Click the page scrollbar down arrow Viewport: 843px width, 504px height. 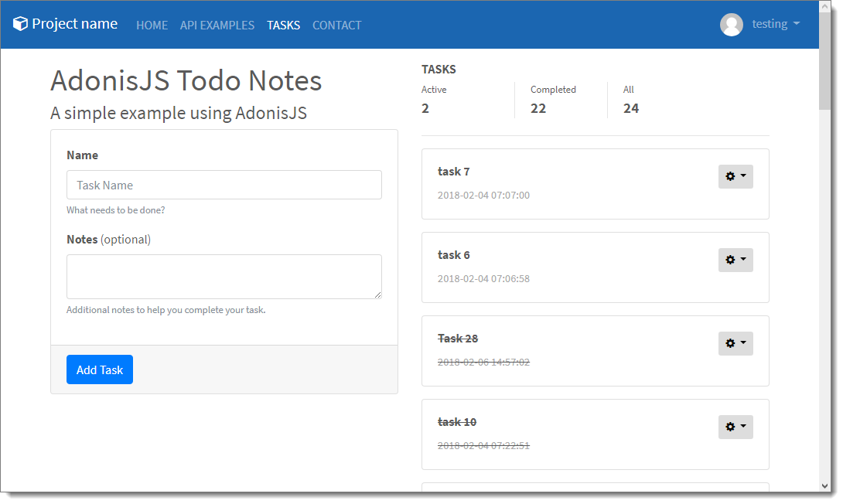tap(824, 485)
